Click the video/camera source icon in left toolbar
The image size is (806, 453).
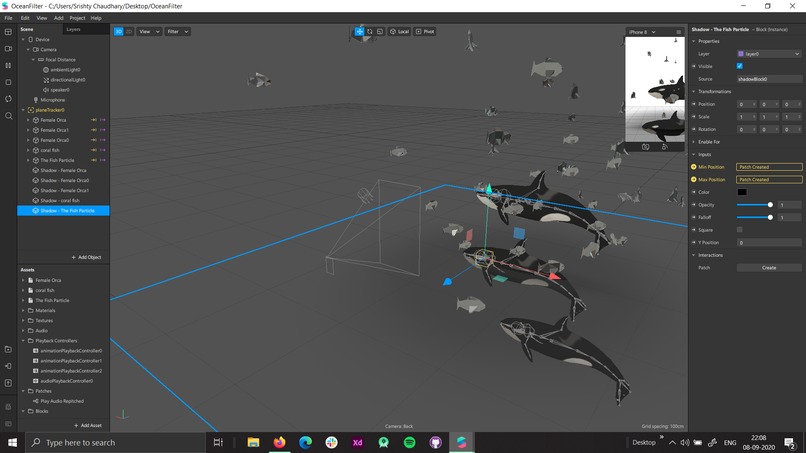click(x=8, y=49)
